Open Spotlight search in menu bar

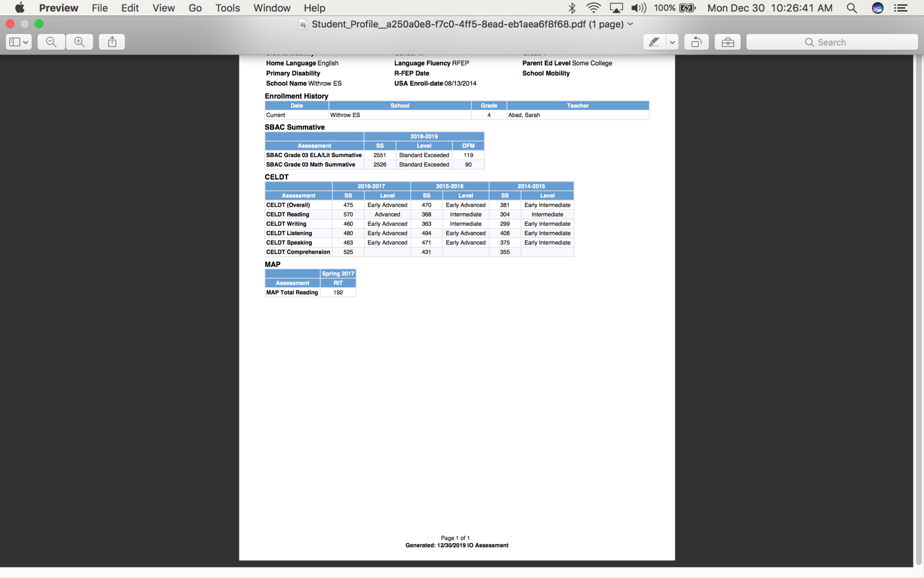[851, 8]
